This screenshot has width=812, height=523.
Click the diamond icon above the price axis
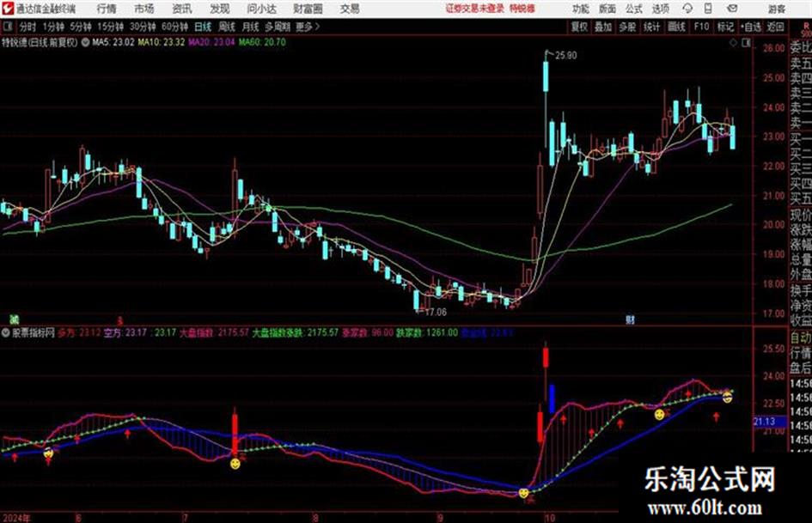(733, 43)
